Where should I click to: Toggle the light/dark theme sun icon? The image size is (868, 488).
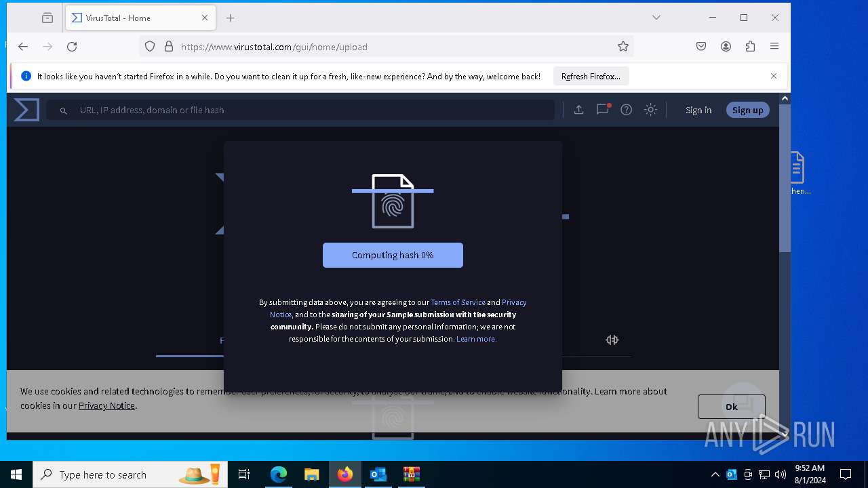(x=651, y=110)
